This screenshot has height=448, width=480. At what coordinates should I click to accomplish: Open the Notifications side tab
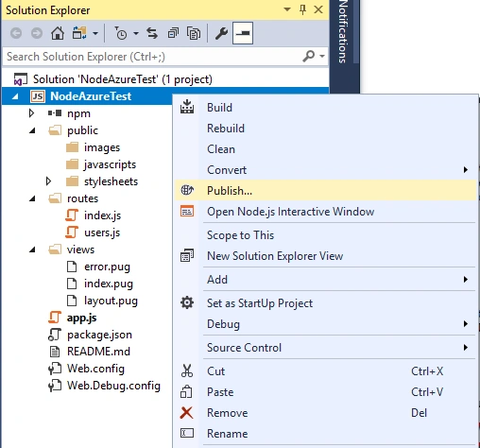[x=343, y=31]
